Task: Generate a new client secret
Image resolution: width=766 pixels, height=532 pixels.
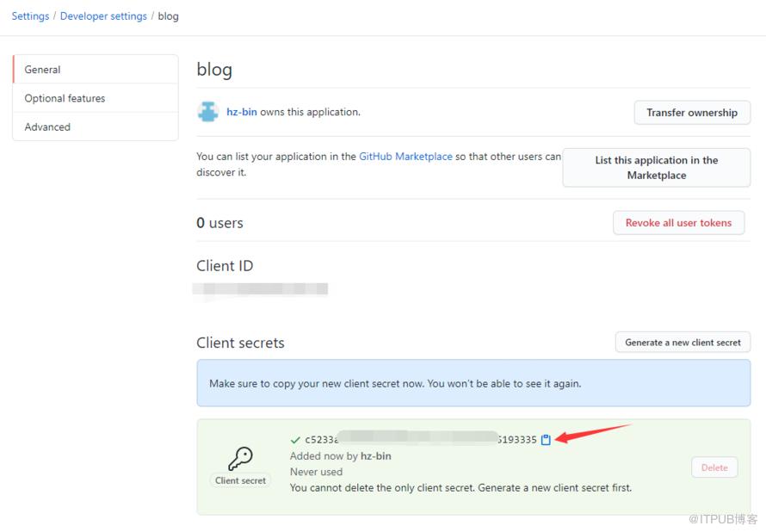Action: point(683,343)
